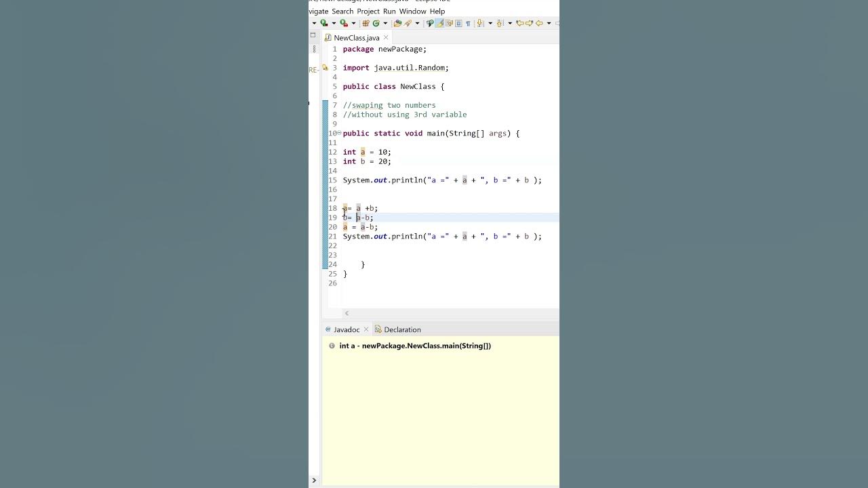Open the Project menu
This screenshot has height=488, width=868.
tap(368, 11)
